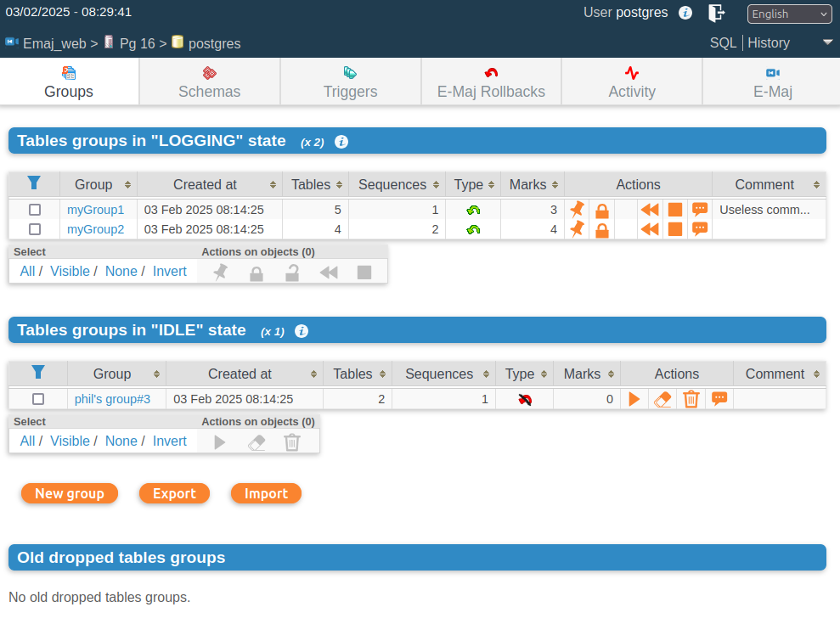Expand the header dropdown arrow next to History
This screenshot has height=624, width=840.
tap(827, 42)
